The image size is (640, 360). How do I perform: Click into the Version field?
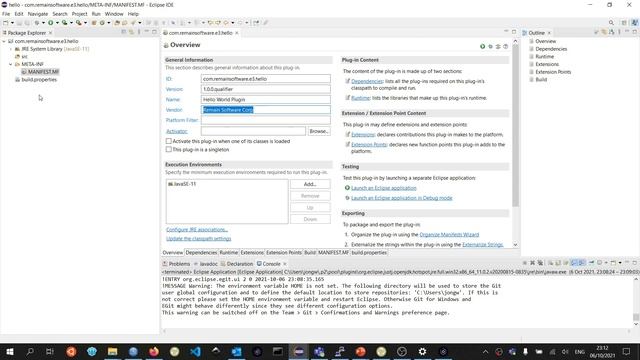[x=266, y=89]
